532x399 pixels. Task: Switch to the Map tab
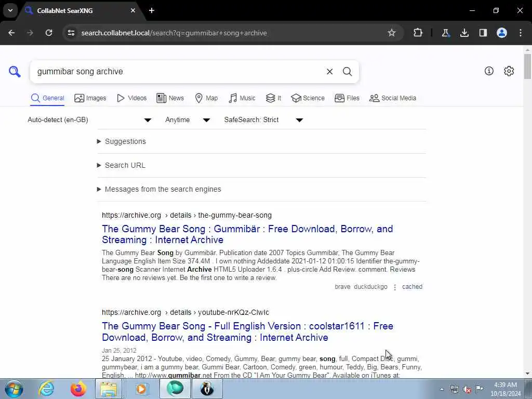(206, 98)
